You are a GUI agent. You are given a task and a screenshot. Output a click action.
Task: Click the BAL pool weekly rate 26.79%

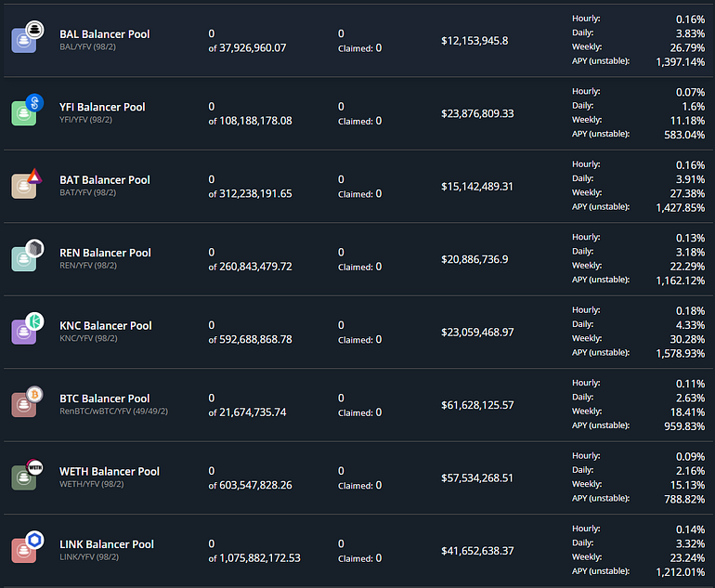coord(687,48)
